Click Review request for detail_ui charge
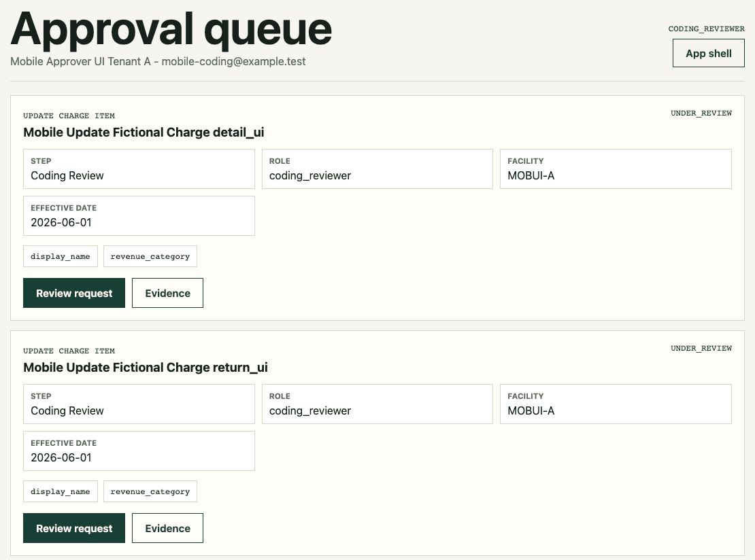755x560 pixels. click(74, 293)
